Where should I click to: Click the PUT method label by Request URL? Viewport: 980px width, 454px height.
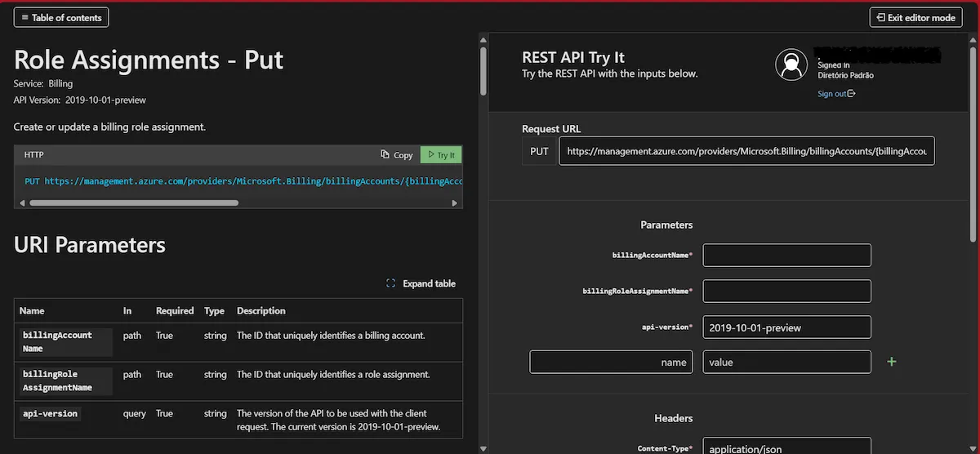tap(539, 151)
